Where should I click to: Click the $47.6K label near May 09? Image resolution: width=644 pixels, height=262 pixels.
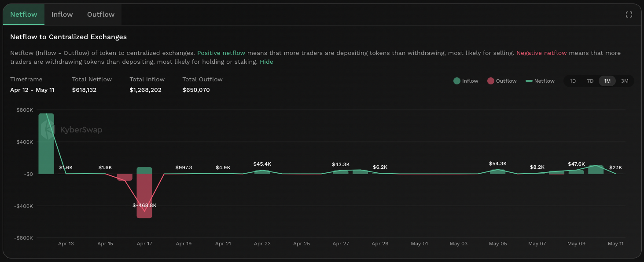576,164
